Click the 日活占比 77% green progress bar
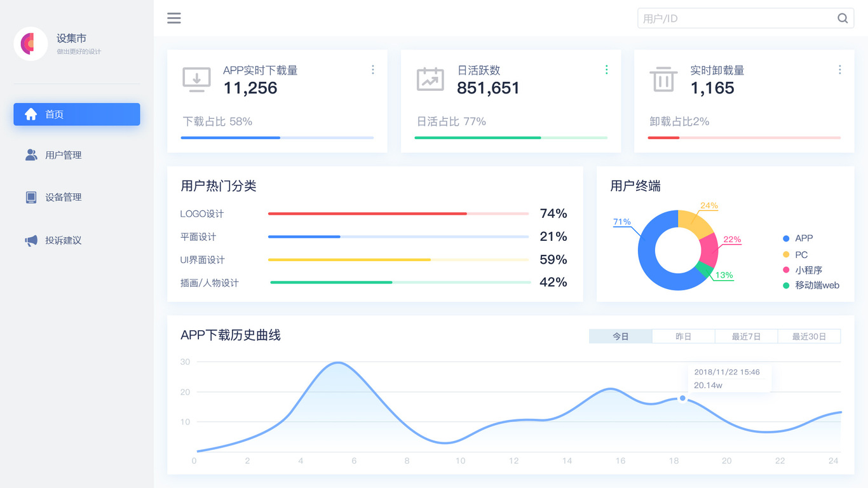868x488 pixels. point(511,137)
